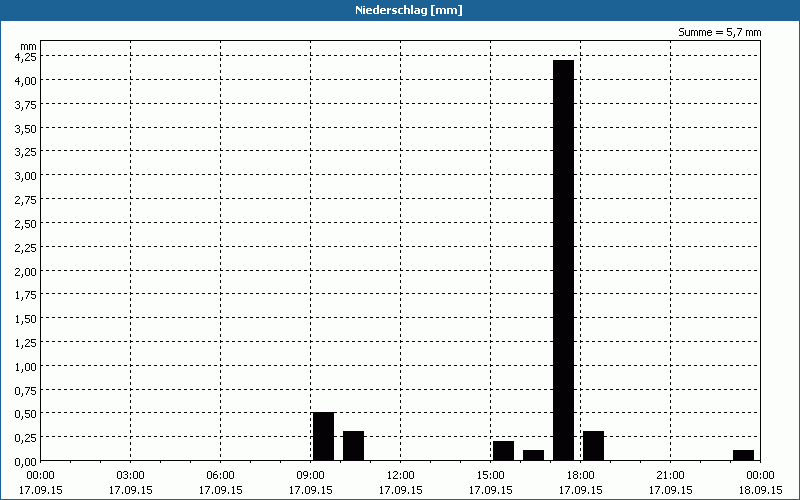Screen dimensions: 800x500
Task: Click the Niederschlag [mm] chart title
Action: pos(409,10)
